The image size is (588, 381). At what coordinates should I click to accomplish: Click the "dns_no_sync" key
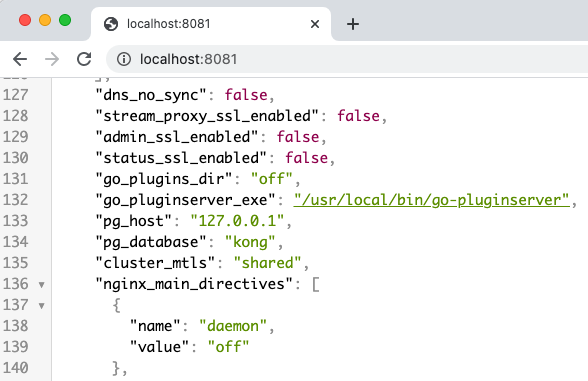151,95
